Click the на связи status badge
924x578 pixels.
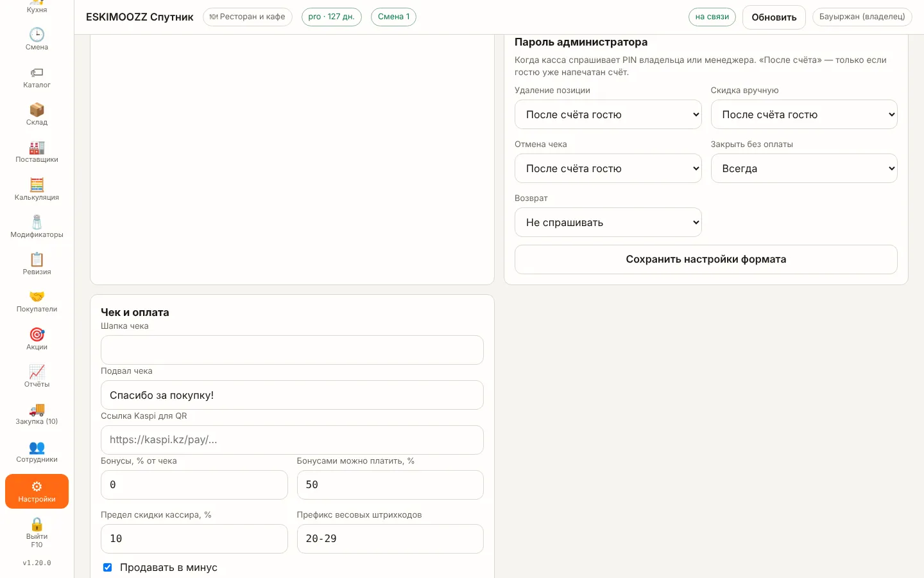712,17
